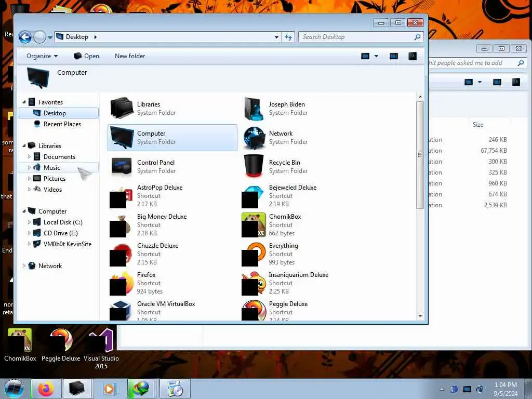Click the Start orb button

coord(14,389)
